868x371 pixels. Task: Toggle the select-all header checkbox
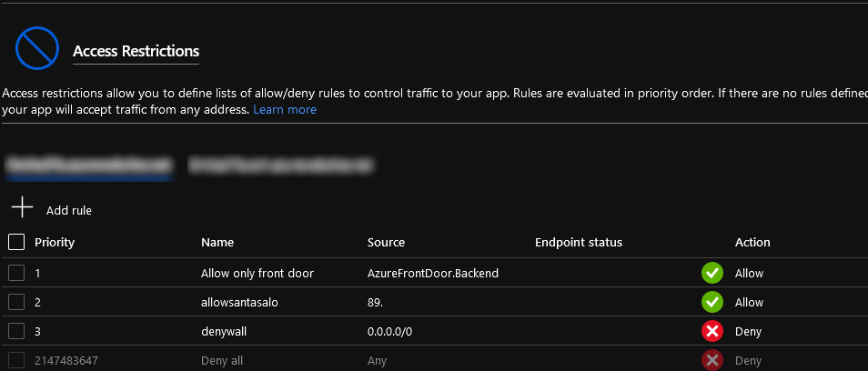tap(16, 242)
